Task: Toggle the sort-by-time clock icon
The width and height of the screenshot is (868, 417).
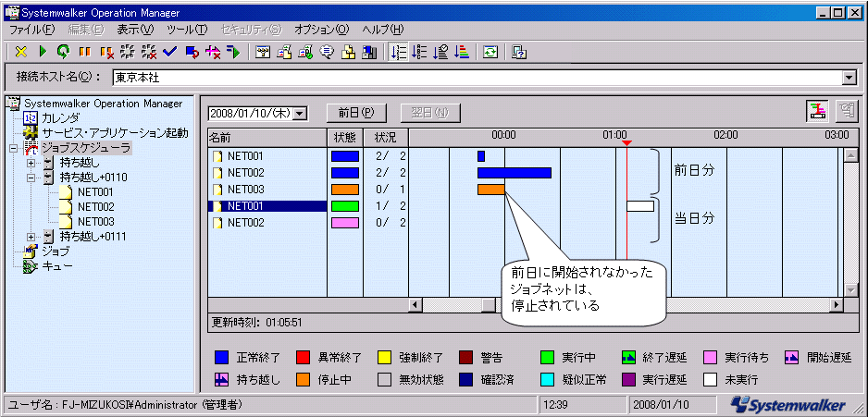Action: coord(440,52)
